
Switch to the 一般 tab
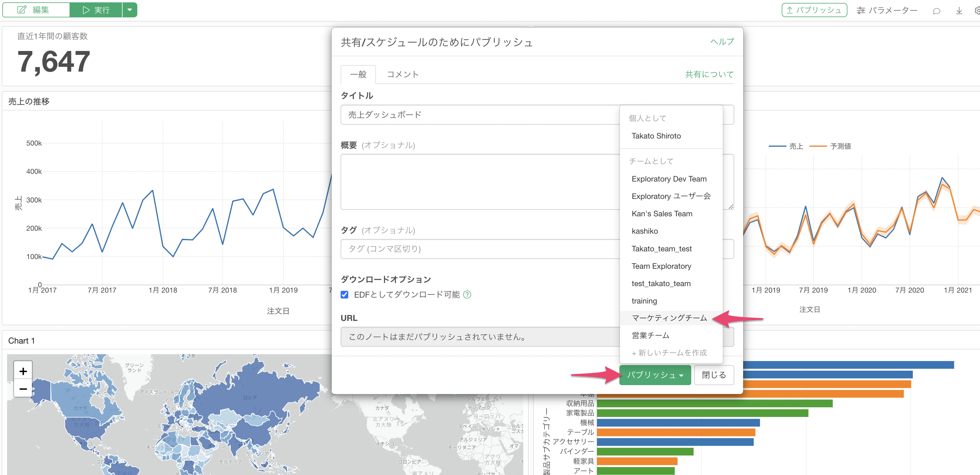click(x=358, y=75)
